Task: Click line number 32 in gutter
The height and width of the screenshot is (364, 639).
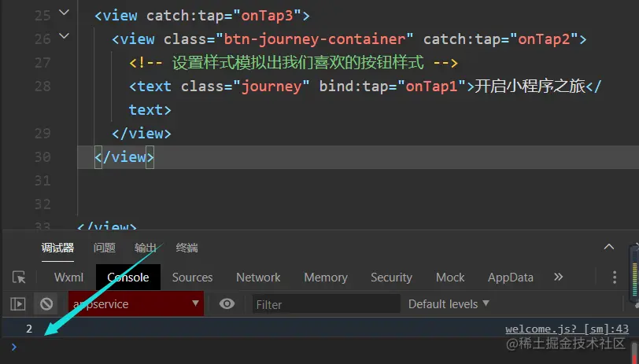Action: click(x=42, y=204)
